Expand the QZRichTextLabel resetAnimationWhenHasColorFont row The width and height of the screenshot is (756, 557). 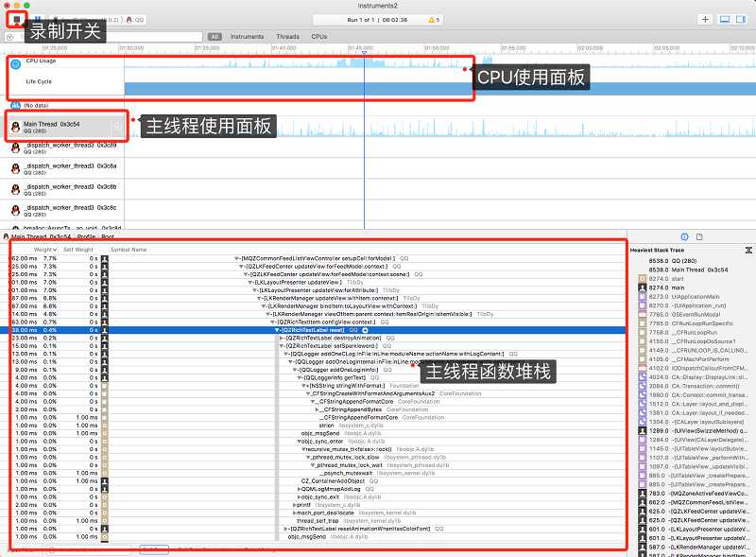[286, 529]
